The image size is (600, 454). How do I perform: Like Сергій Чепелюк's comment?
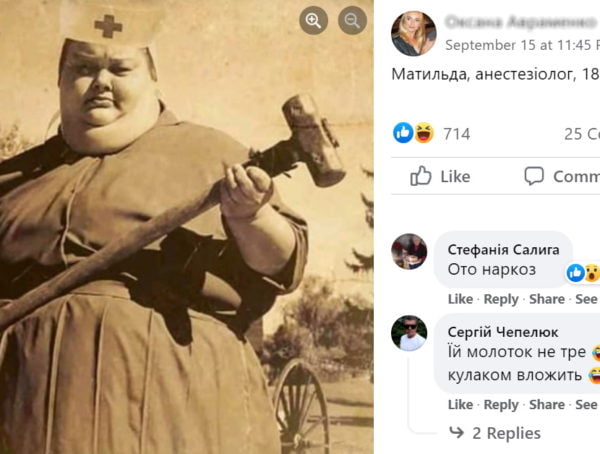(460, 405)
